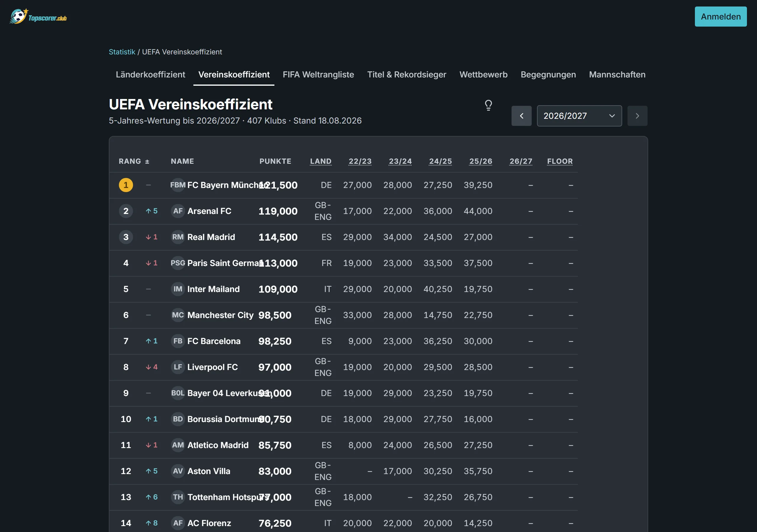
Task: Click the AM badge of Atletico Madrid
Action: pos(178,445)
